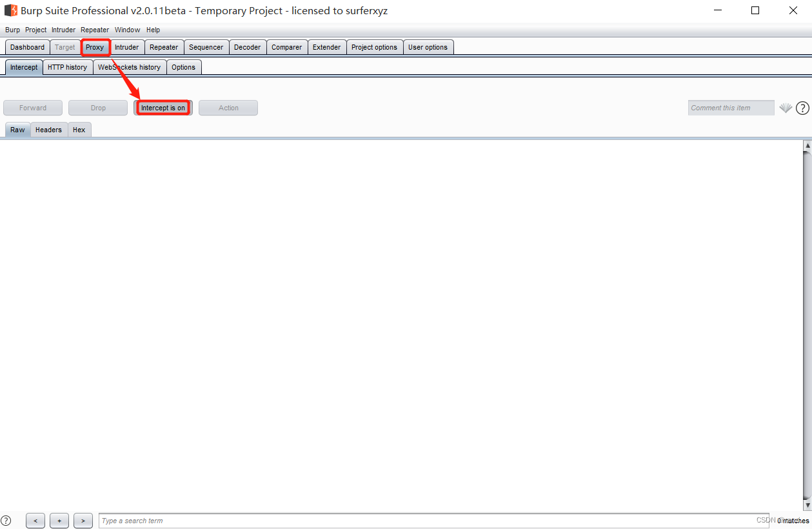
Task: Switch to the Extender tab
Action: [327, 47]
